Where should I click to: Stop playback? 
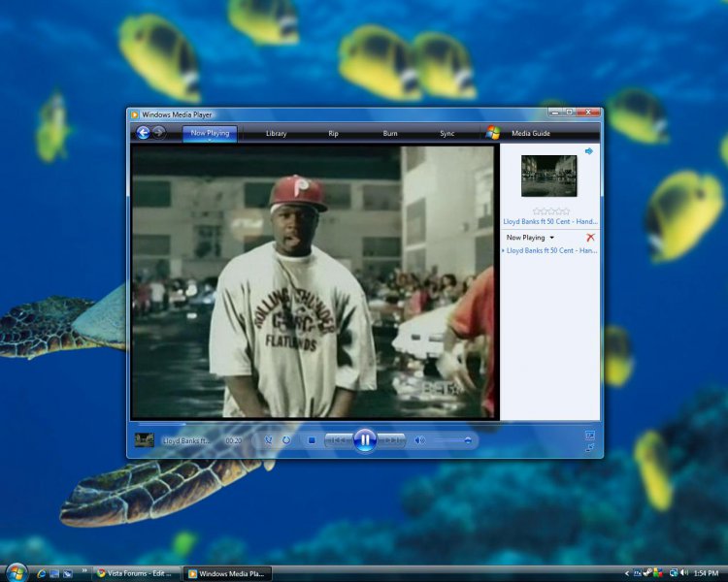coord(312,440)
